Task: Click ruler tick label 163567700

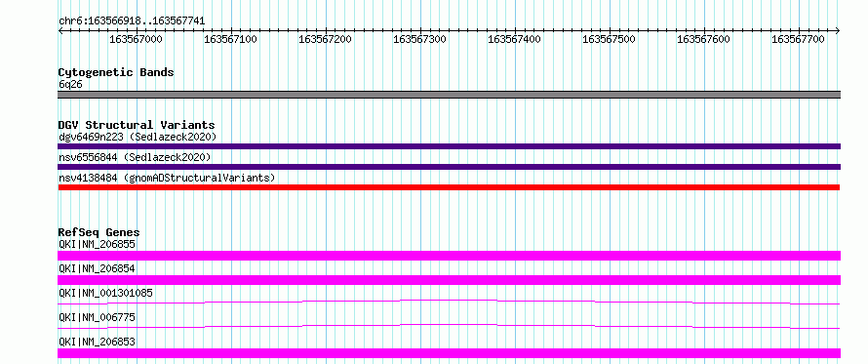Action: pyautogui.click(x=799, y=39)
